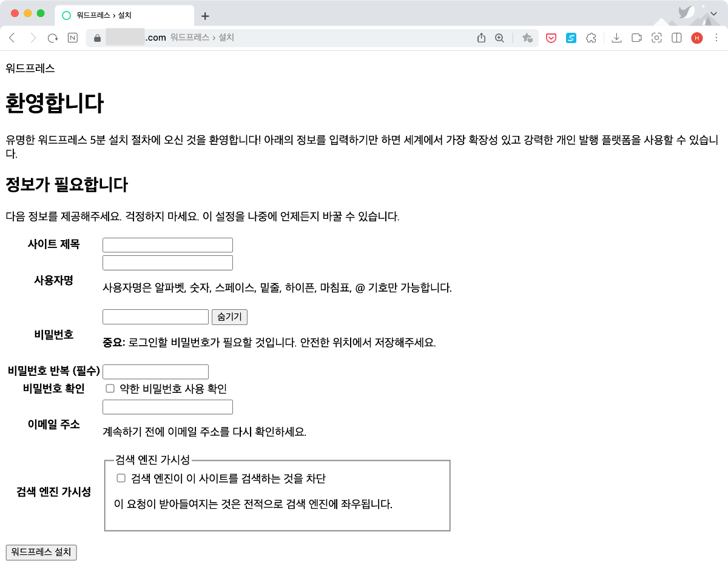Go back to previous page
The width and height of the screenshot is (728, 570).
click(12, 38)
